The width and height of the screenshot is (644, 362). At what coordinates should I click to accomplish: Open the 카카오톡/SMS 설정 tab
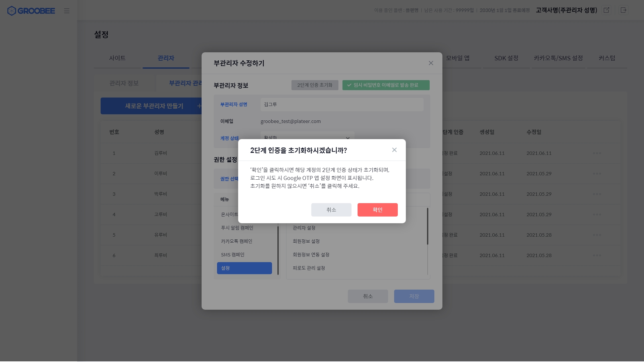(558, 58)
